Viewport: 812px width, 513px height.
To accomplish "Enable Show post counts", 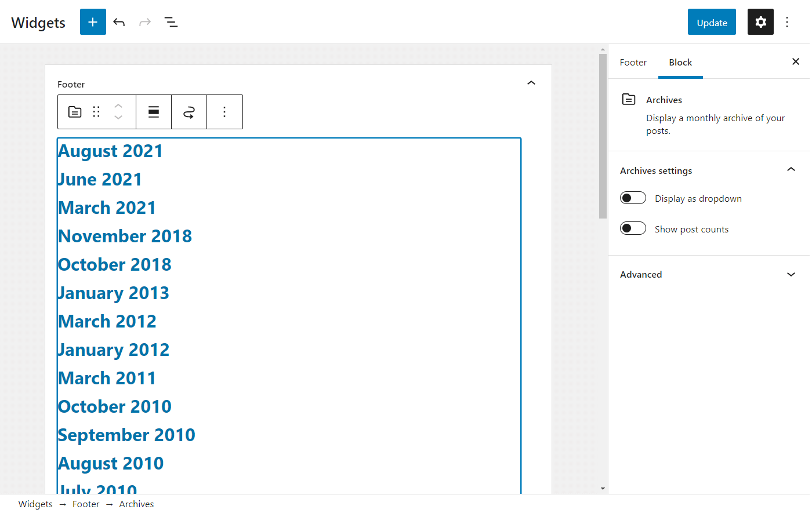I will [633, 228].
